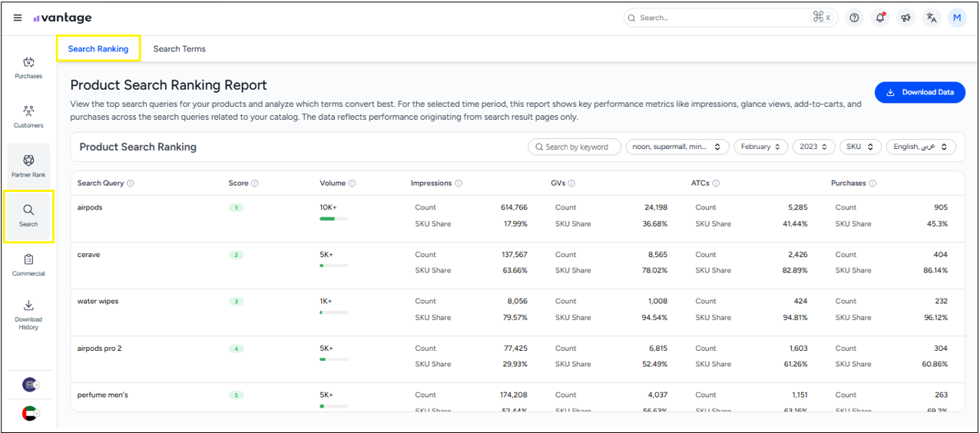This screenshot has width=980, height=433.
Task: Open Commercial section in sidebar
Action: pos(28,265)
